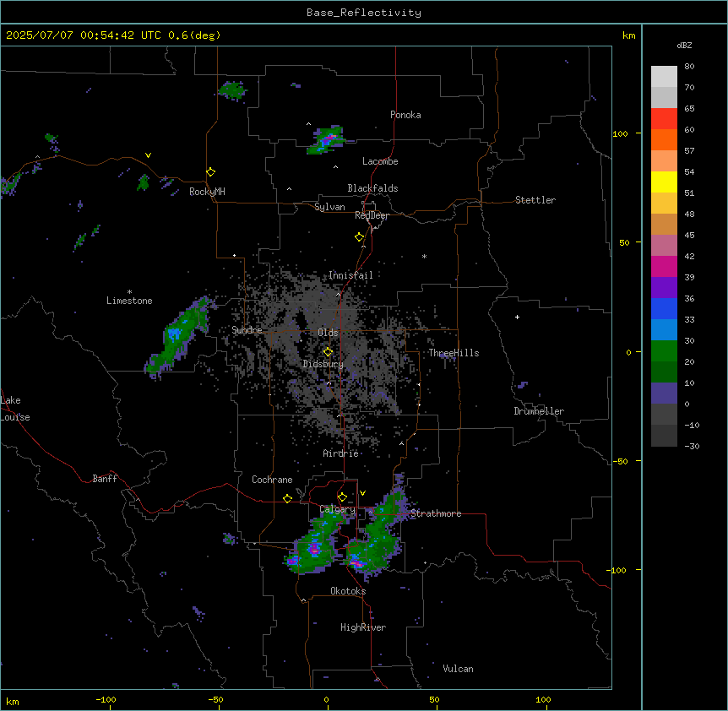Click the 80 value in the dBZ legend
Image resolution: width=728 pixels, height=711 pixels.
[x=689, y=67]
